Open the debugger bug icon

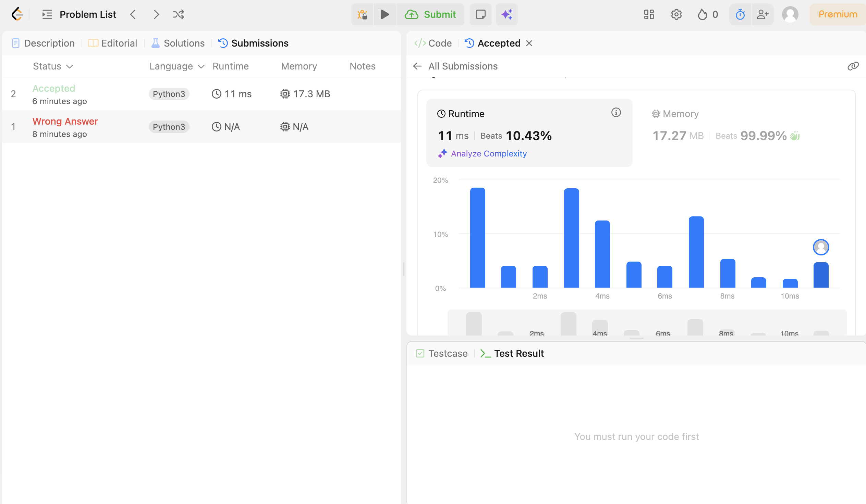tap(362, 14)
